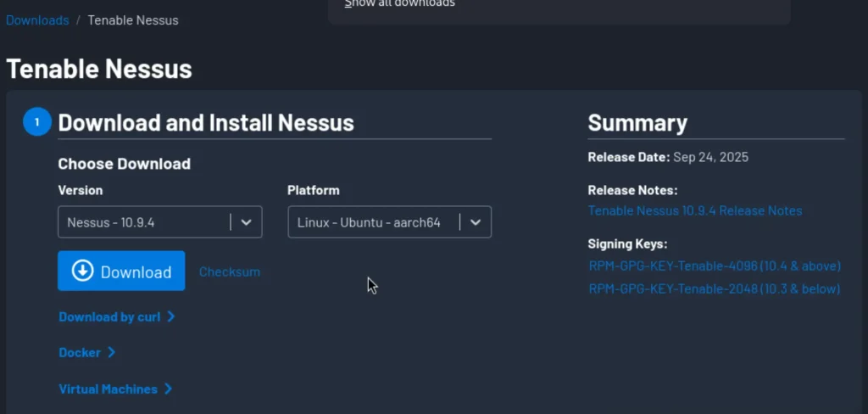Go to Downloads breadcrumb link
The image size is (868, 414).
(x=37, y=20)
